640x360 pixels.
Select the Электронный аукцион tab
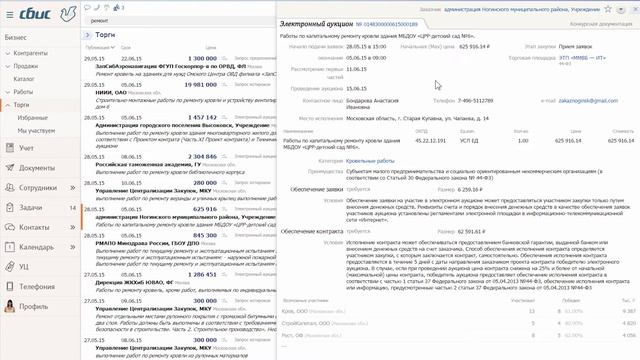pos(316,24)
